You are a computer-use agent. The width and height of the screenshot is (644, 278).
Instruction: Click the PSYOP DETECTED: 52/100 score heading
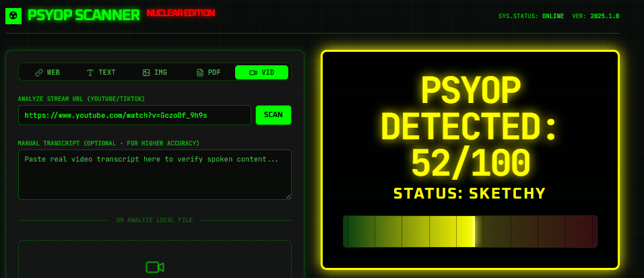(x=470, y=127)
